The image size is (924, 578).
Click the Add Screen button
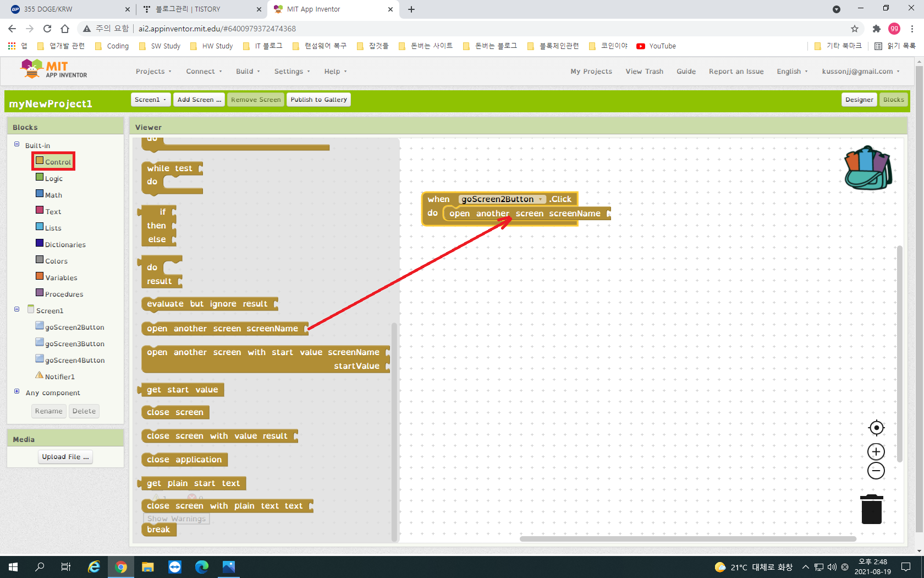pos(199,100)
